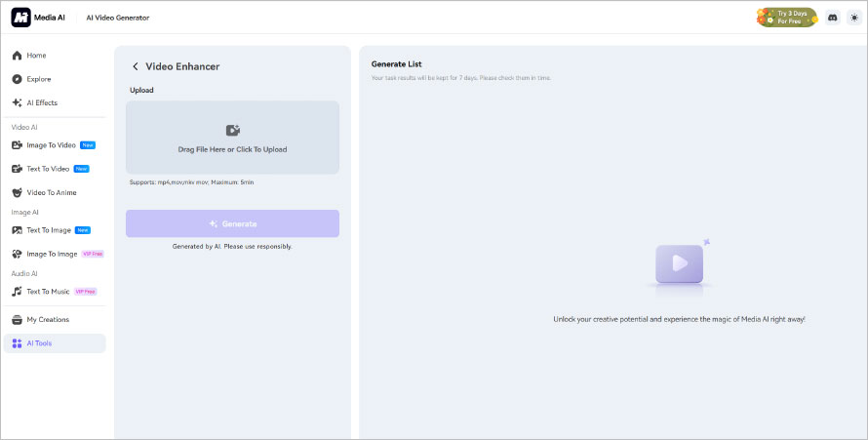Click the Media AI logo icon

tap(21, 18)
